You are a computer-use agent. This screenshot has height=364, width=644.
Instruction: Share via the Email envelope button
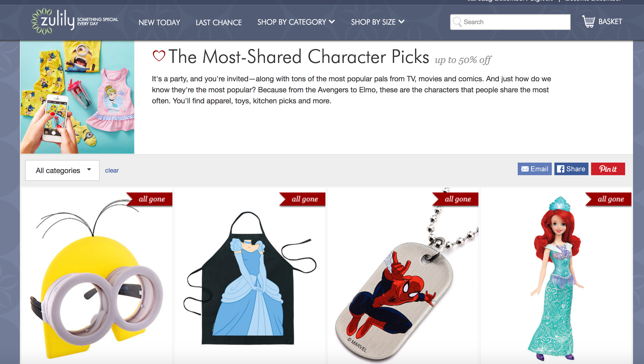(534, 169)
